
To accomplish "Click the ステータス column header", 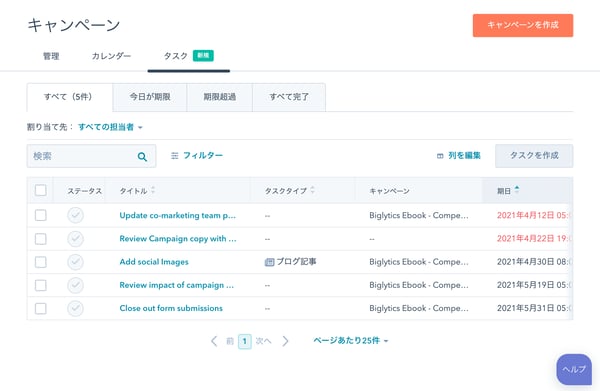I will pos(85,191).
